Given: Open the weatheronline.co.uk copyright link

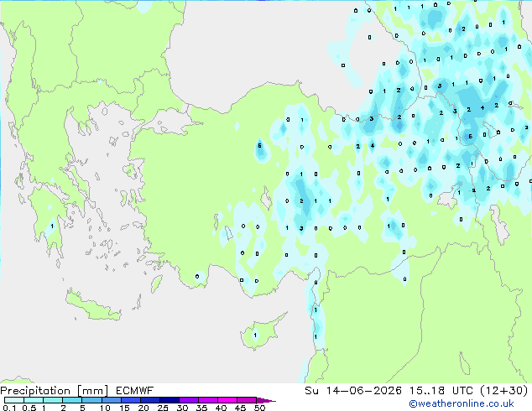Looking at the screenshot, I should 462,403.
